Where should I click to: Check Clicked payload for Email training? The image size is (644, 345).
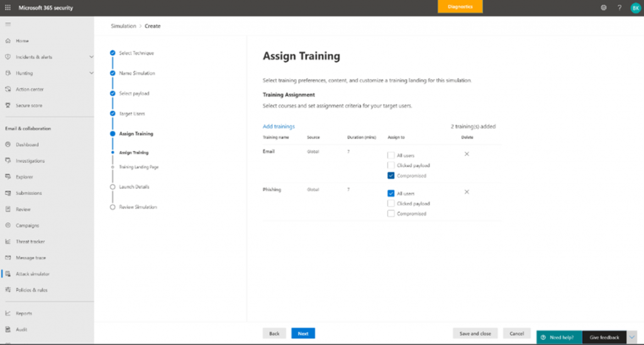tap(391, 166)
